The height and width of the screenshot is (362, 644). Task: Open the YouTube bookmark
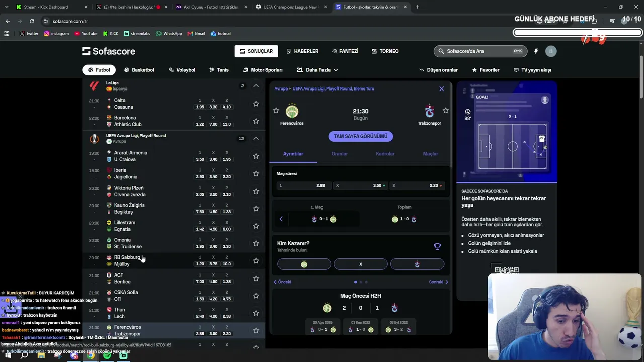click(x=86, y=34)
